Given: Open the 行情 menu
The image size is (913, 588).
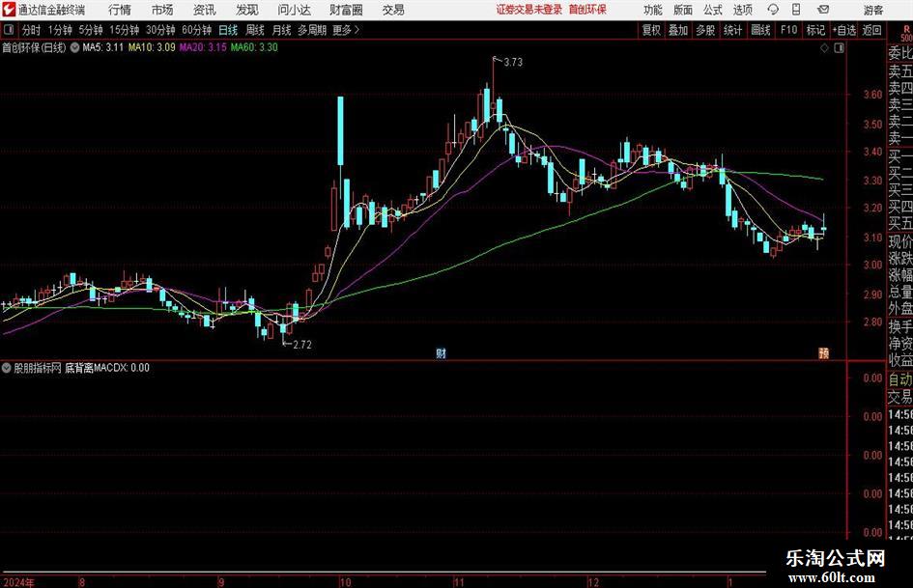Looking at the screenshot, I should [x=120, y=10].
